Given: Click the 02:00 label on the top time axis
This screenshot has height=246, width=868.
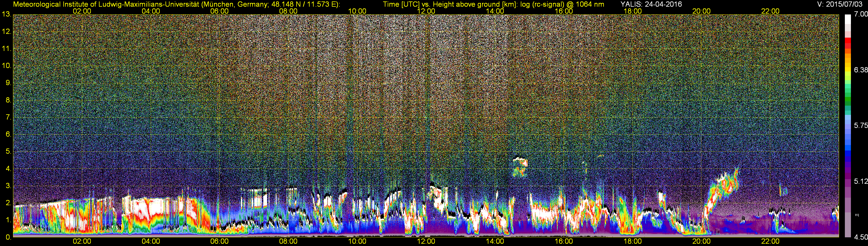Looking at the screenshot, I should click(x=82, y=11).
